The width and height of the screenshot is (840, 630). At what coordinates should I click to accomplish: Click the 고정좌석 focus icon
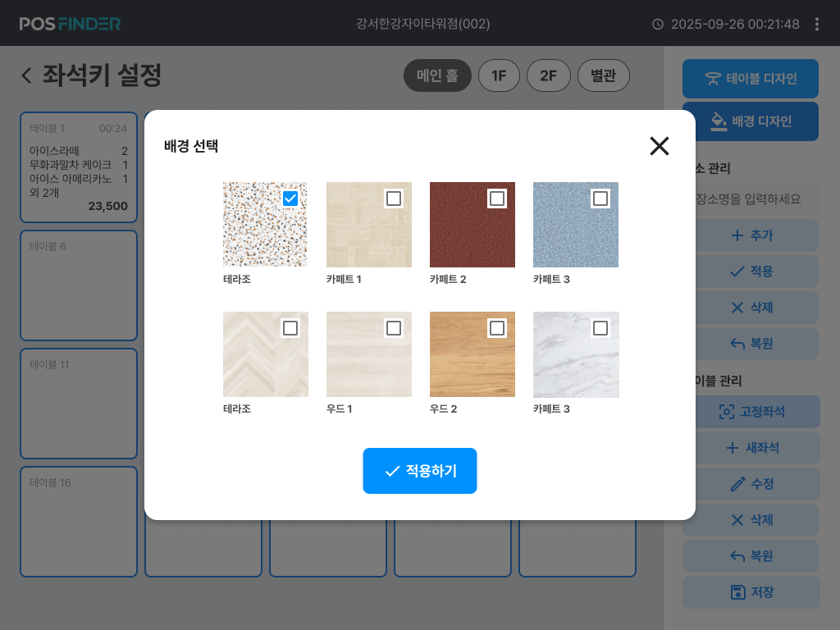[x=727, y=412]
